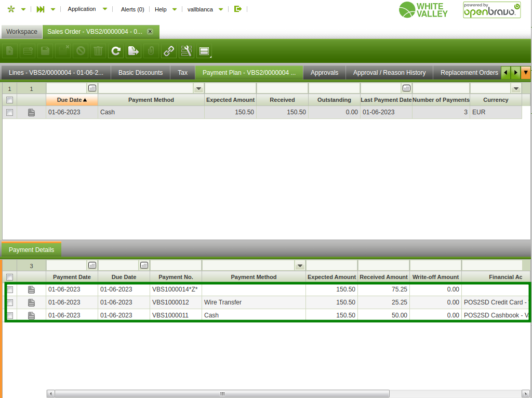Click the quick launch fast-forward icon
532x398 pixels.
pos(41,9)
